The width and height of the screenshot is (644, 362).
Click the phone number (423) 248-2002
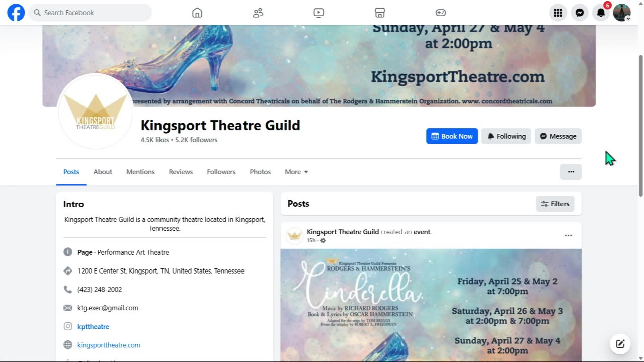(100, 289)
